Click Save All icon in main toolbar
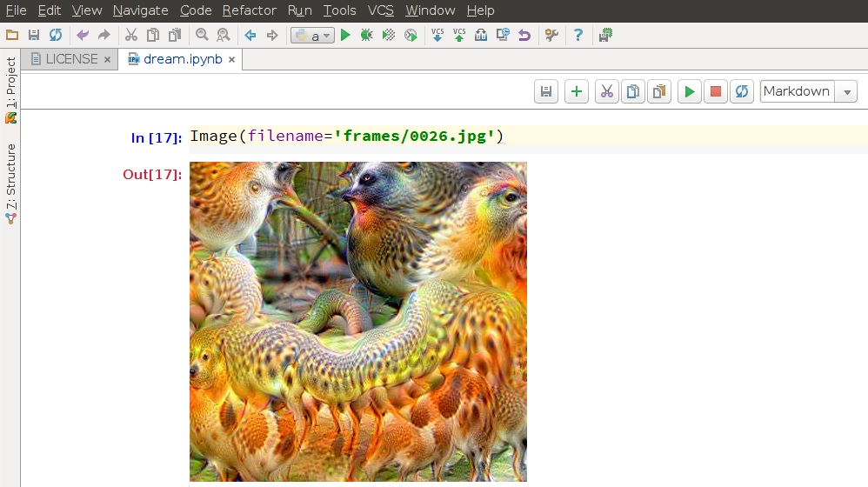The image size is (868, 487). tap(34, 36)
